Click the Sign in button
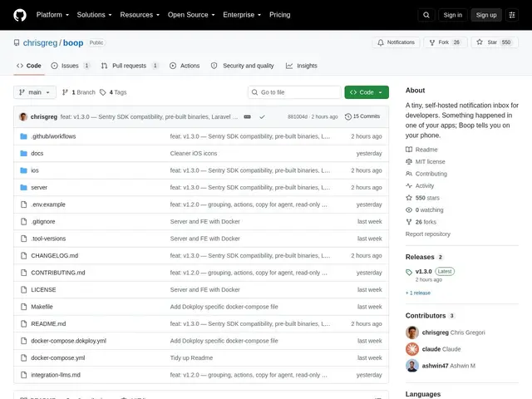The width and height of the screenshot is (532, 399). 452,15
